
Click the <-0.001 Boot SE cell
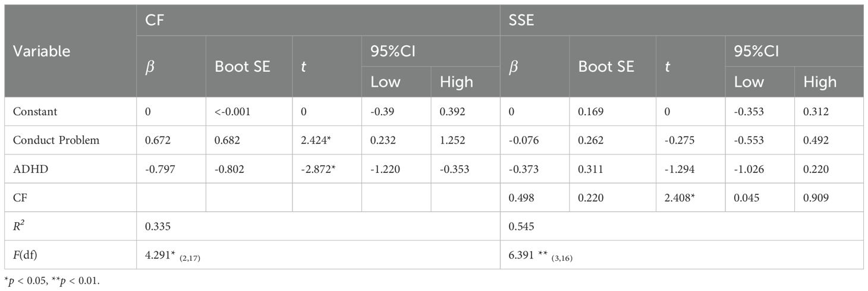point(235,112)
